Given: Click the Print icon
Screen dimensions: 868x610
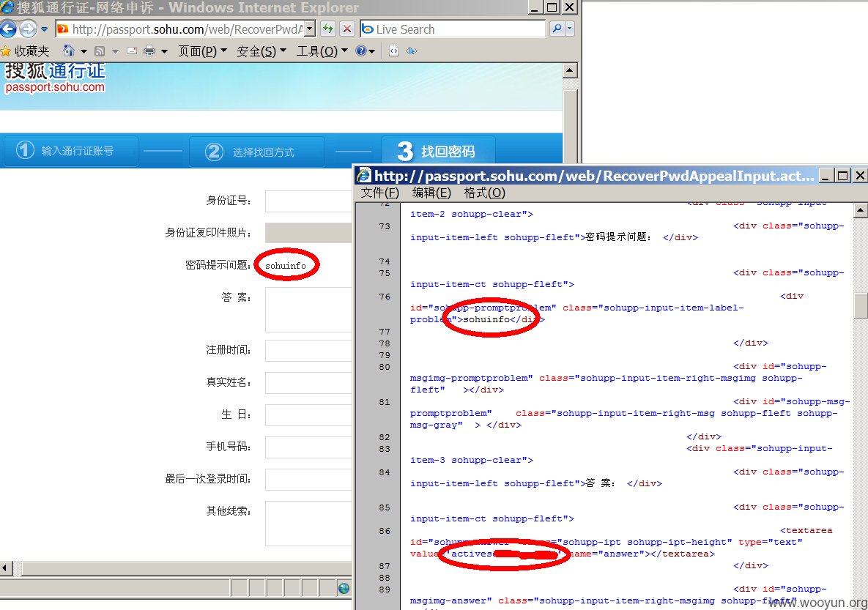Looking at the screenshot, I should 149,51.
